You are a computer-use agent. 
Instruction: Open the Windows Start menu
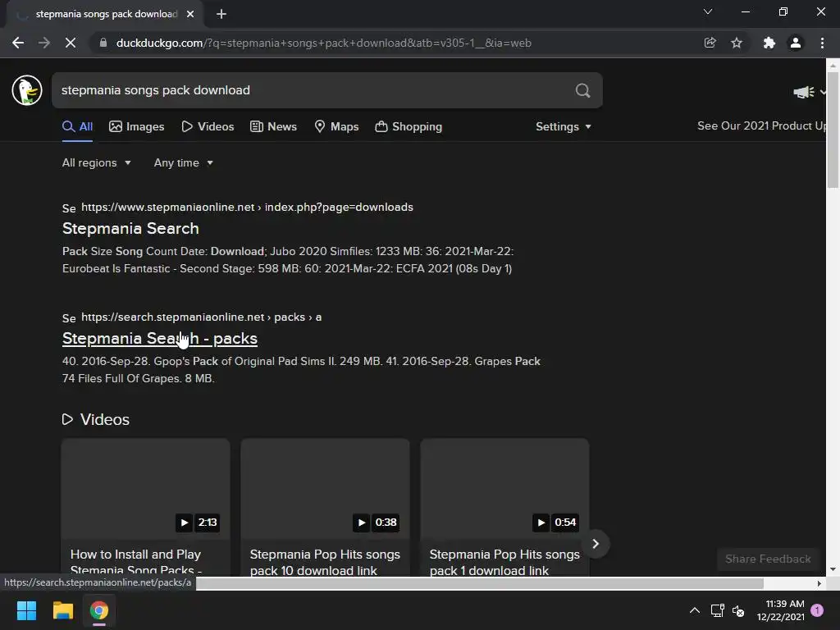click(x=26, y=610)
